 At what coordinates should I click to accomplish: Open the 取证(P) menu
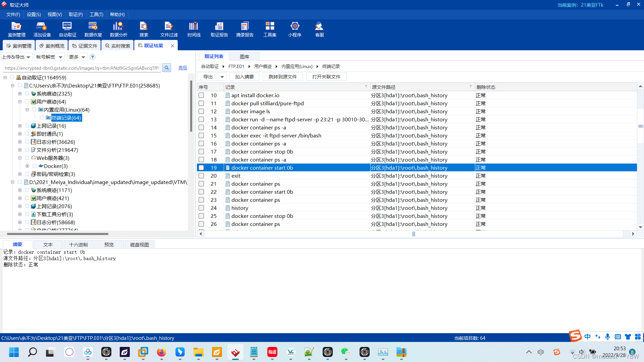tap(75, 14)
